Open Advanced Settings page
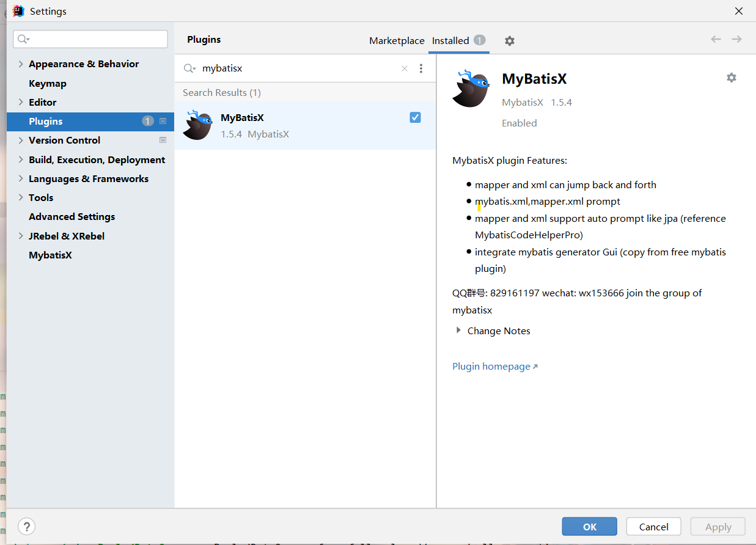Screen dimensions: 756x545 (x=72, y=216)
